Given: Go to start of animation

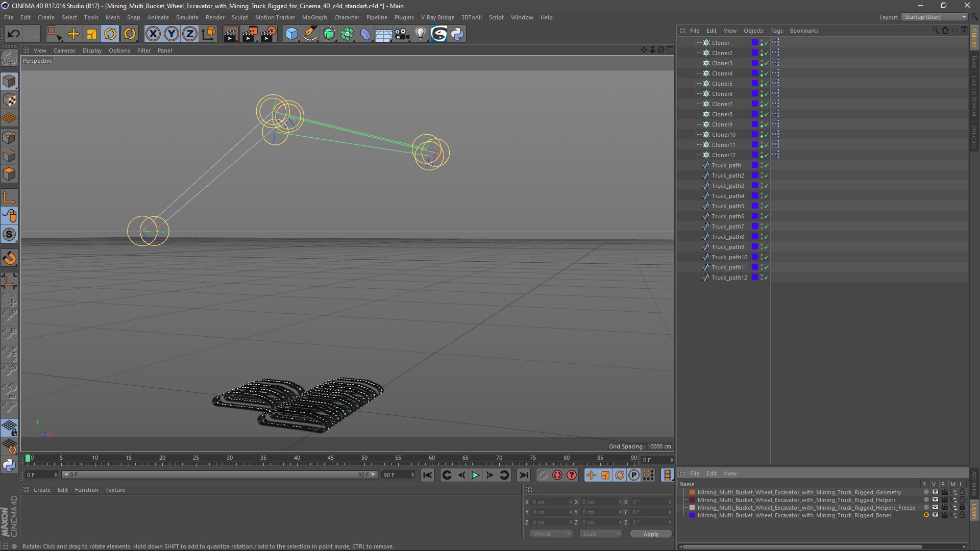Looking at the screenshot, I should [x=428, y=475].
